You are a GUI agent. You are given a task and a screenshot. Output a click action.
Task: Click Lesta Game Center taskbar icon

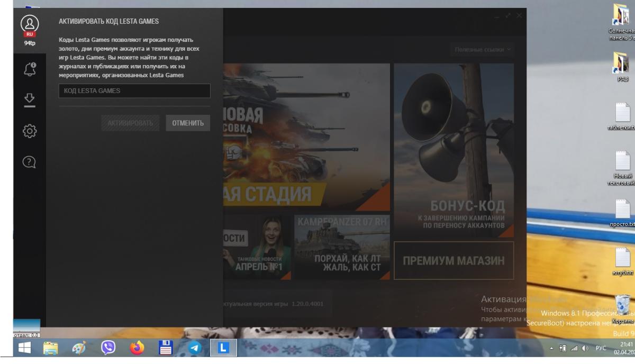click(x=224, y=348)
